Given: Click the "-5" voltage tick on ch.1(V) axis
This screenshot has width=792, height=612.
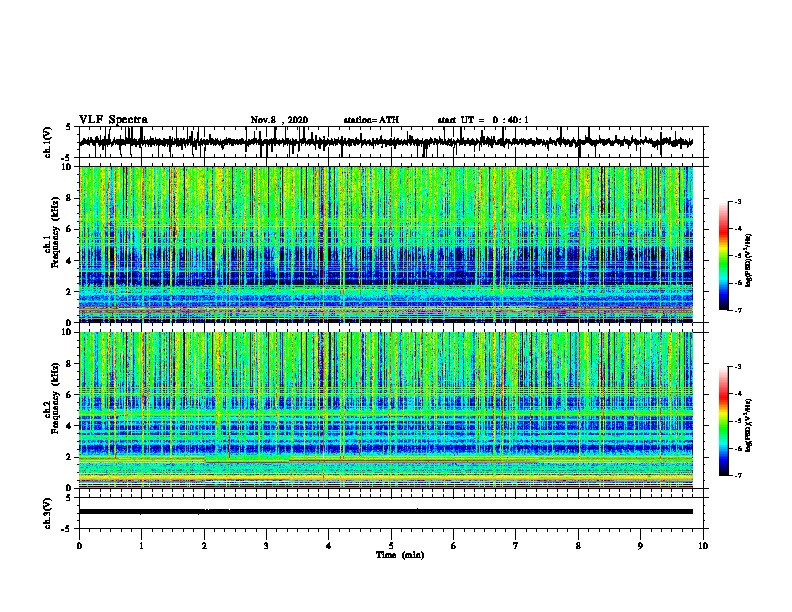Looking at the screenshot, I should pos(68,158).
